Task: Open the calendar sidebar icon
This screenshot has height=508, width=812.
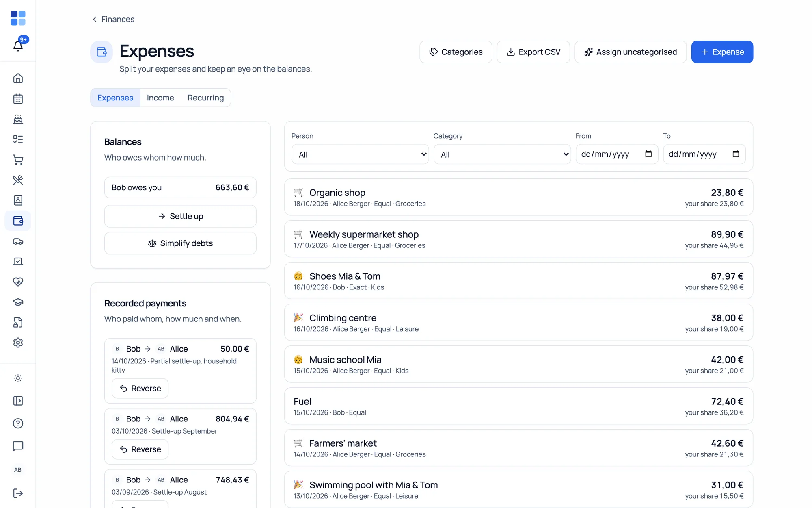Action: point(18,99)
